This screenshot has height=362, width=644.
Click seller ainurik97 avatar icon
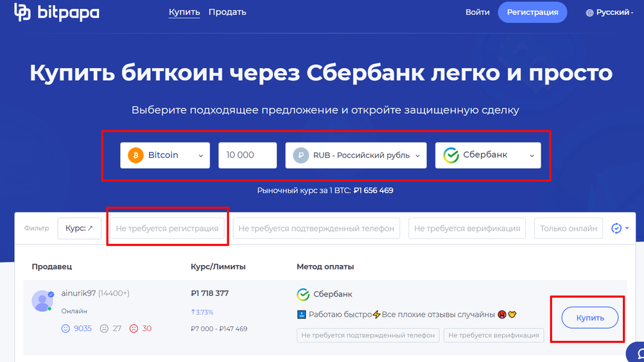(42, 301)
